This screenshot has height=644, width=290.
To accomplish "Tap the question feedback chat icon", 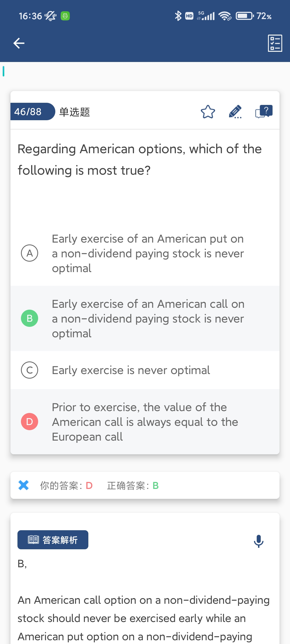I will [264, 112].
